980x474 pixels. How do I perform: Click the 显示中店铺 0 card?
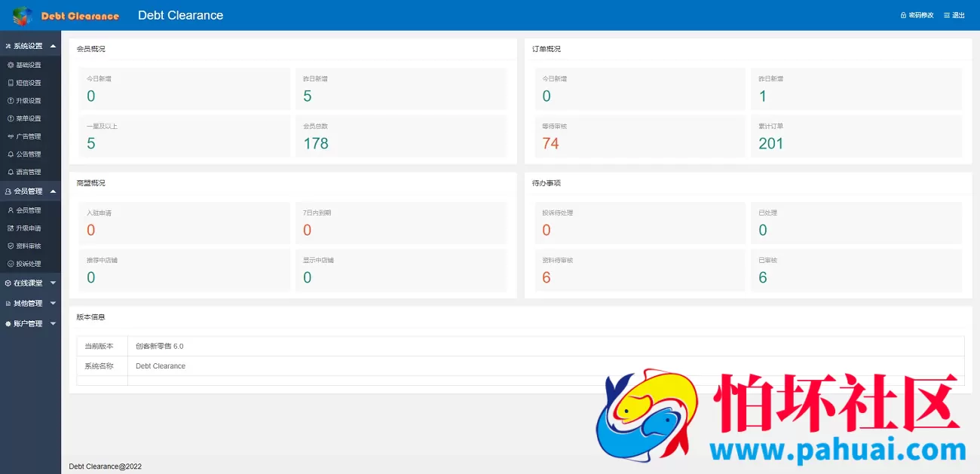click(x=400, y=271)
